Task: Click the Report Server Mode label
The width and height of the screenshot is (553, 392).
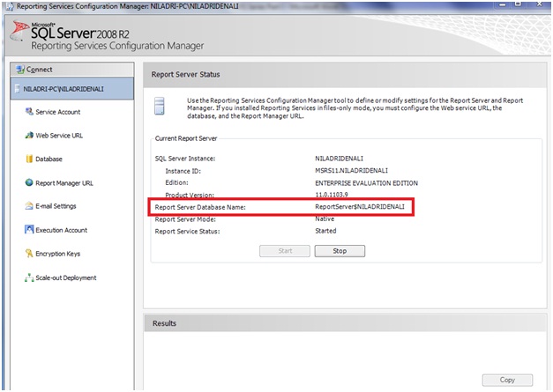Action: pos(185,219)
